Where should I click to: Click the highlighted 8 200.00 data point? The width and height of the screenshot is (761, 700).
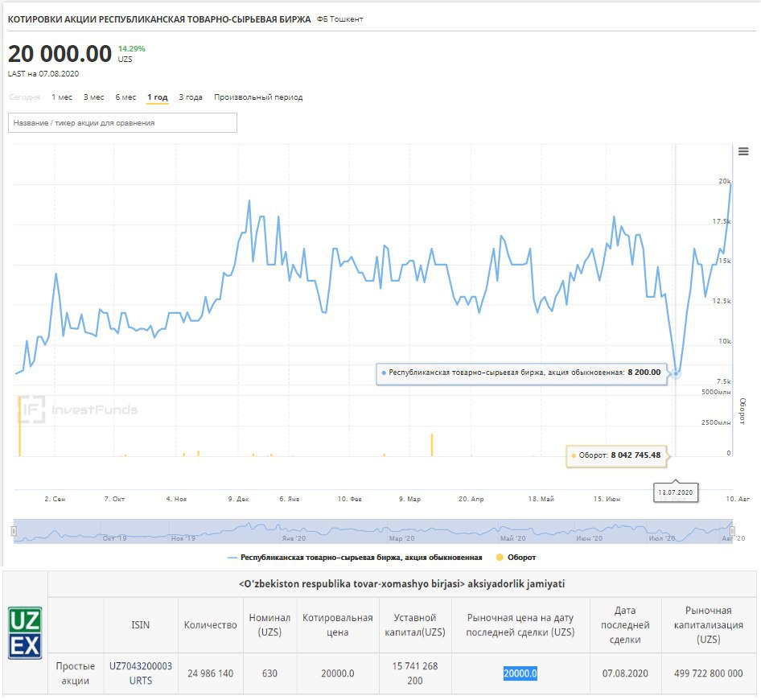click(676, 373)
